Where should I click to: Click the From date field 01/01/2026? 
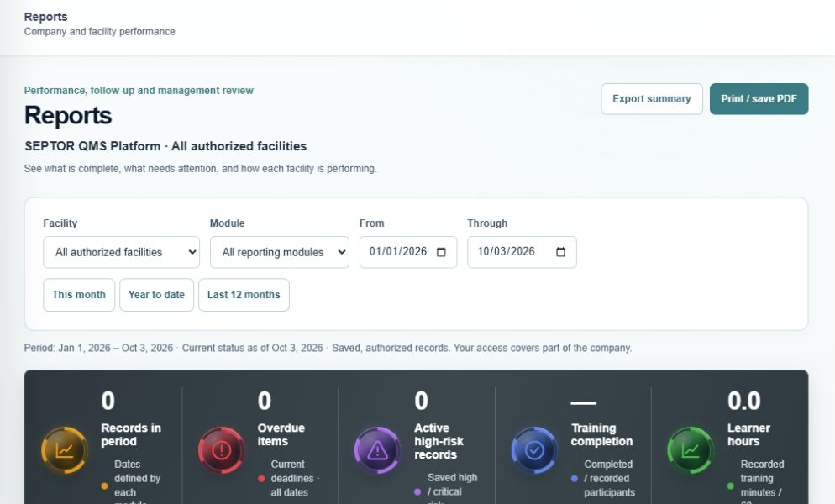[x=408, y=252]
